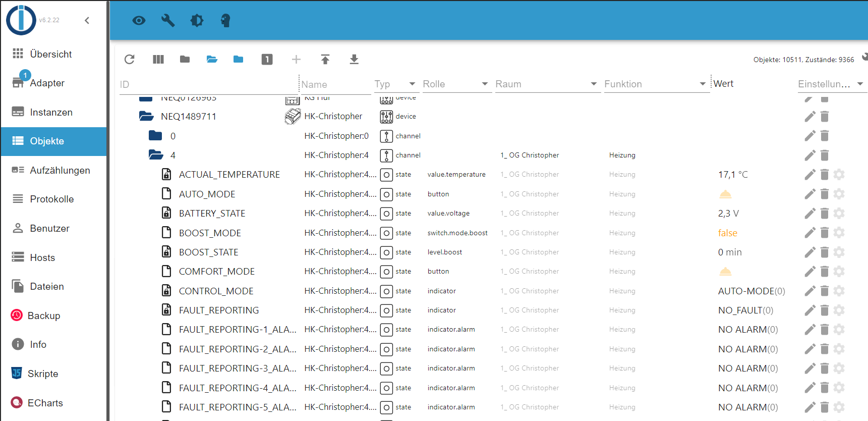
Task: Open Backup in sidebar
Action: coord(53,315)
